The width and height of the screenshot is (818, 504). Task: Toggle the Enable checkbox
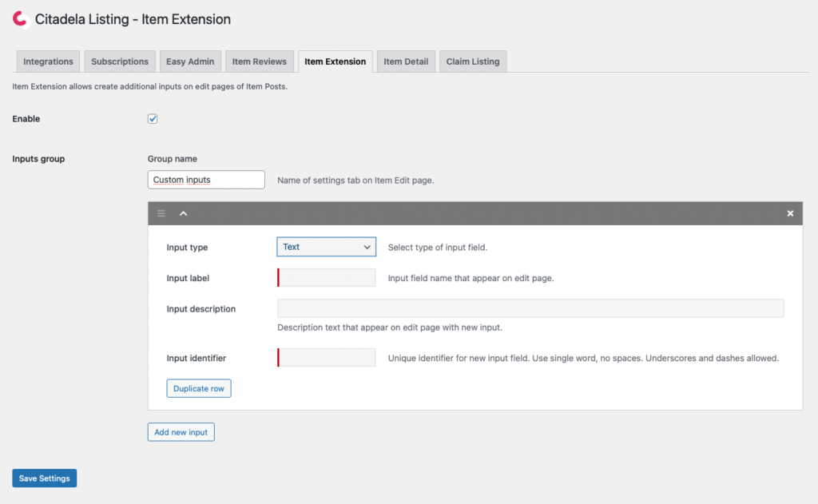click(x=153, y=119)
